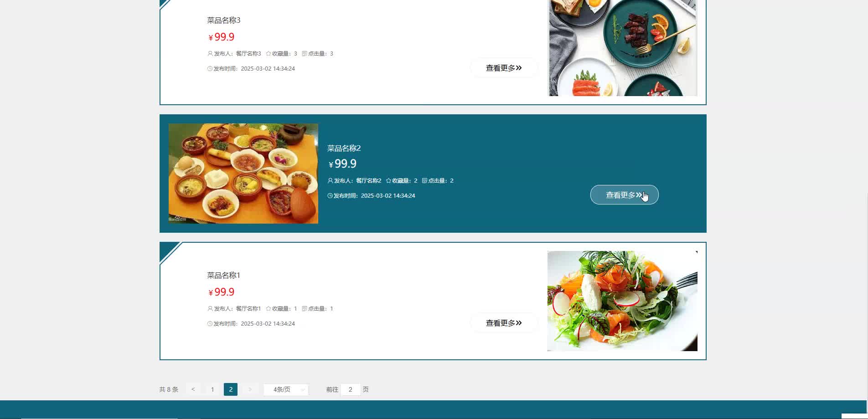The width and height of the screenshot is (868, 419).
Task: Open the 菜品名称1 title link
Action: point(223,276)
